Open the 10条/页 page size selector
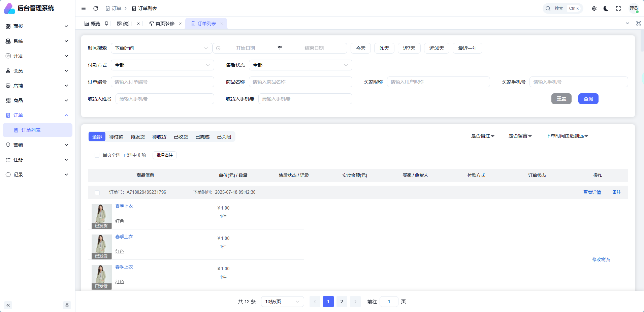Viewport: 644px width, 312px height. click(x=282, y=302)
